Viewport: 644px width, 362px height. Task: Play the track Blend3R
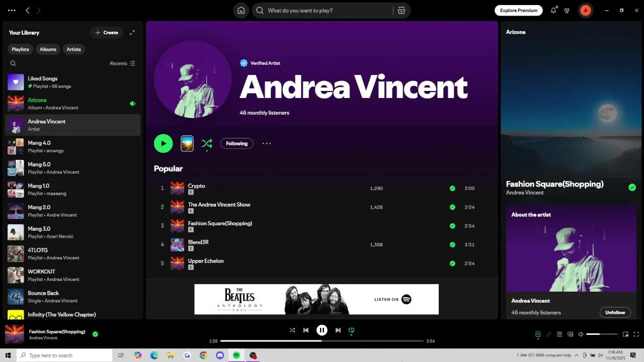pyautogui.click(x=322, y=245)
